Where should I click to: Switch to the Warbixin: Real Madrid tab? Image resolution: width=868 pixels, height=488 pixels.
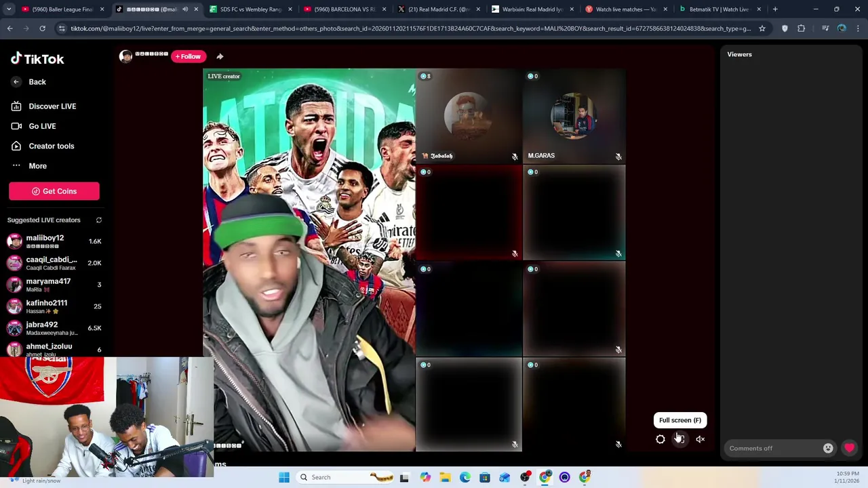click(x=532, y=9)
